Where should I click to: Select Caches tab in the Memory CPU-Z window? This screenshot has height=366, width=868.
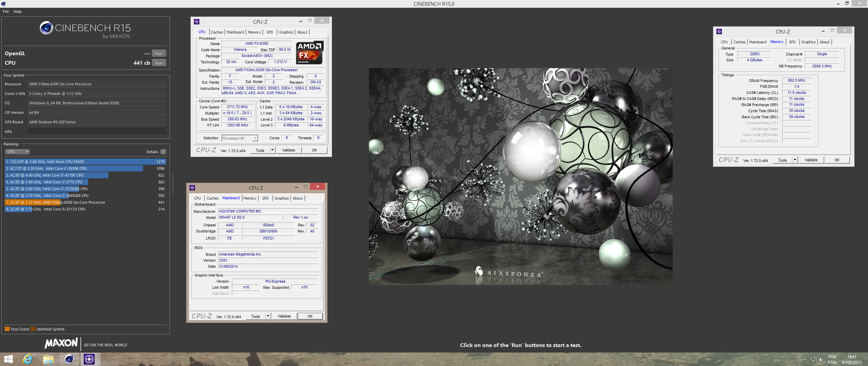click(739, 42)
